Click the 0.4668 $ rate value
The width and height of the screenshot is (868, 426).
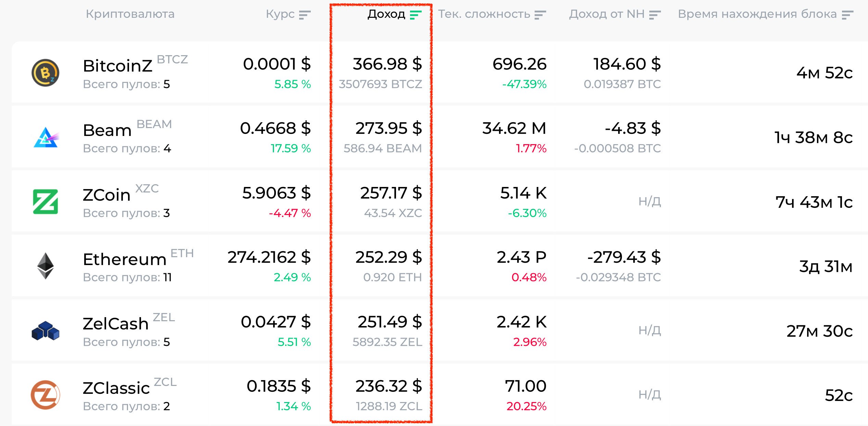coord(276,128)
